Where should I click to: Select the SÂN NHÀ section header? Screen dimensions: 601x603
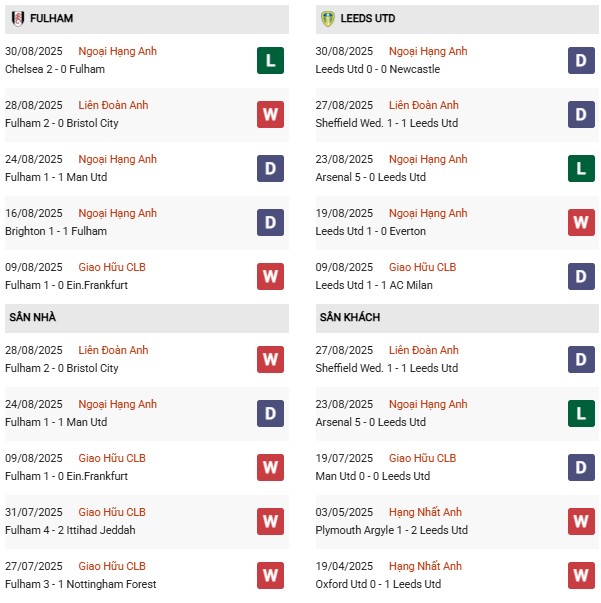(x=147, y=318)
